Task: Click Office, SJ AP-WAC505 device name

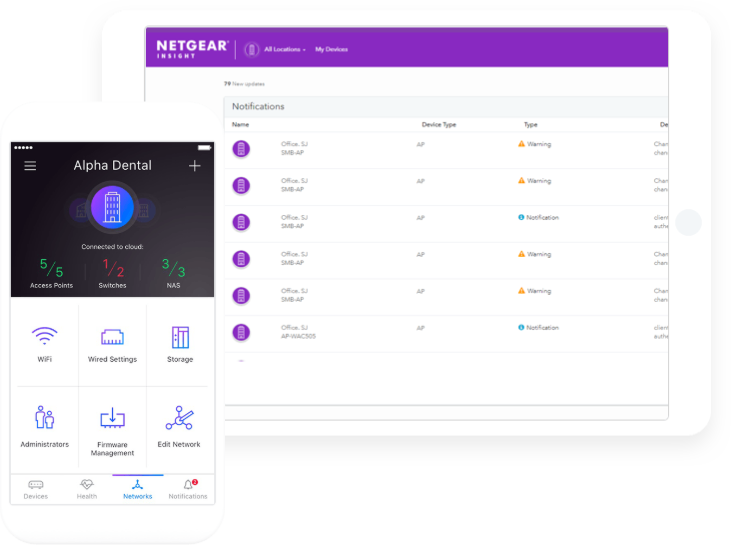Action: coord(298,332)
